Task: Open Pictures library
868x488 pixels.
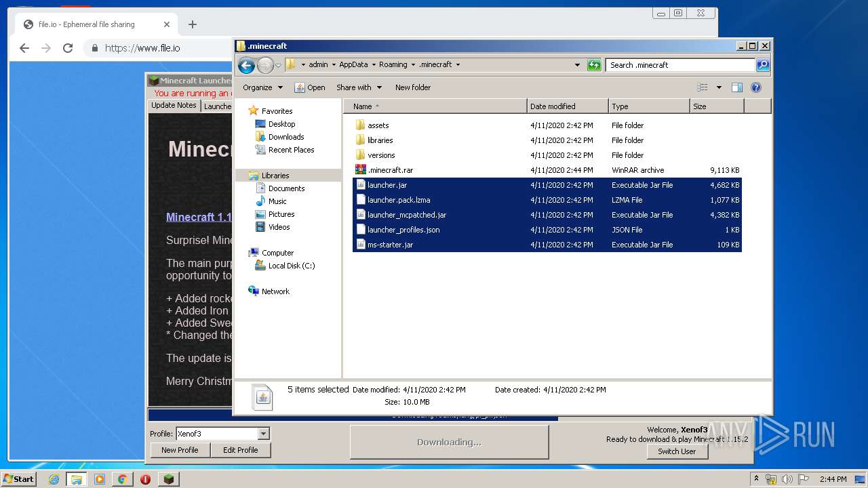Action: click(x=281, y=214)
